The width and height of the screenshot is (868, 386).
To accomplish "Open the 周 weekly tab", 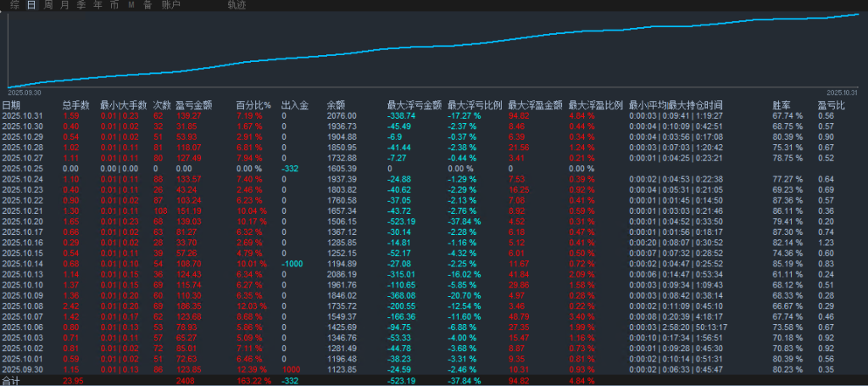I will pyautogui.click(x=48, y=5).
